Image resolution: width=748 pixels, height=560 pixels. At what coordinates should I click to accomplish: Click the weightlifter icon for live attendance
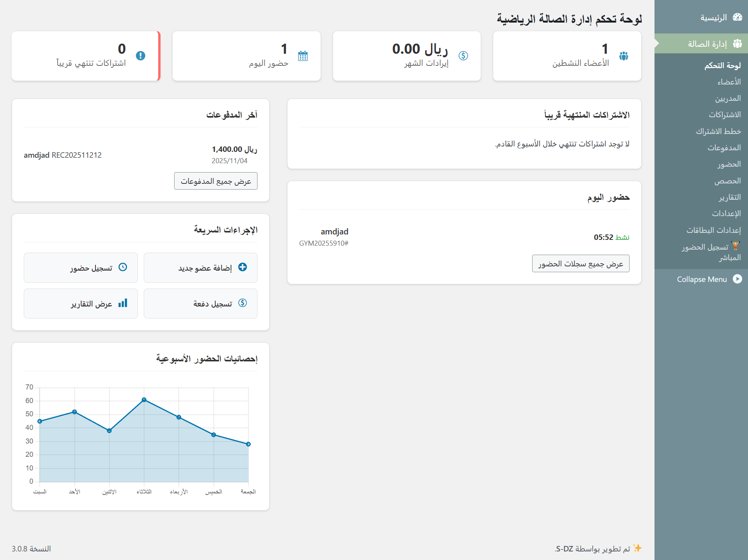pyautogui.click(x=735, y=246)
